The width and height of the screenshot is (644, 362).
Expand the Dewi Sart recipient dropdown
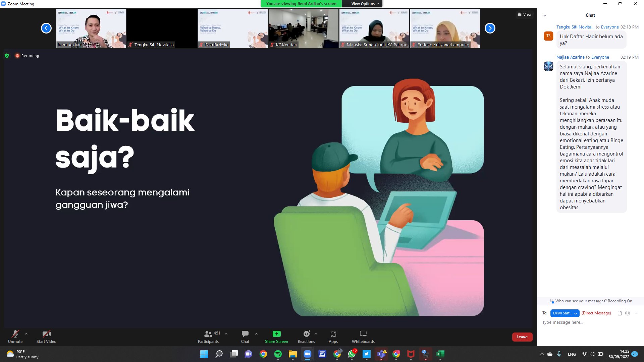click(x=565, y=313)
